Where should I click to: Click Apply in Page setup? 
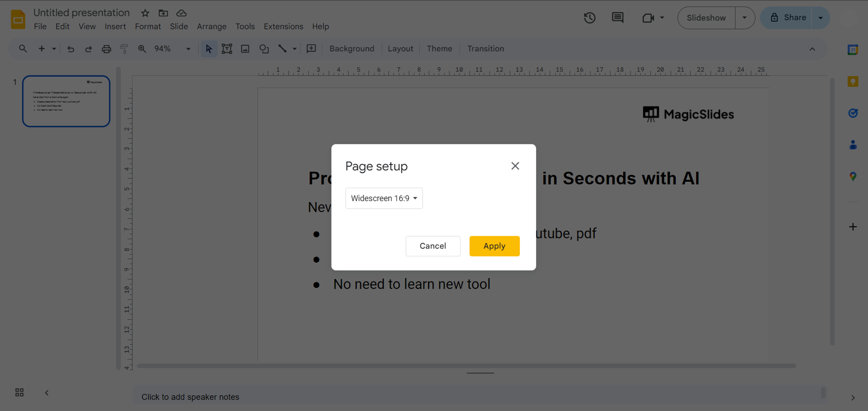[x=494, y=246]
